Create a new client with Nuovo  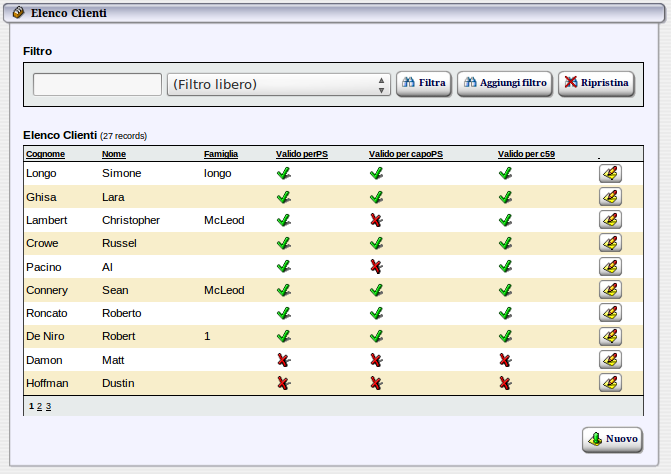(612, 439)
